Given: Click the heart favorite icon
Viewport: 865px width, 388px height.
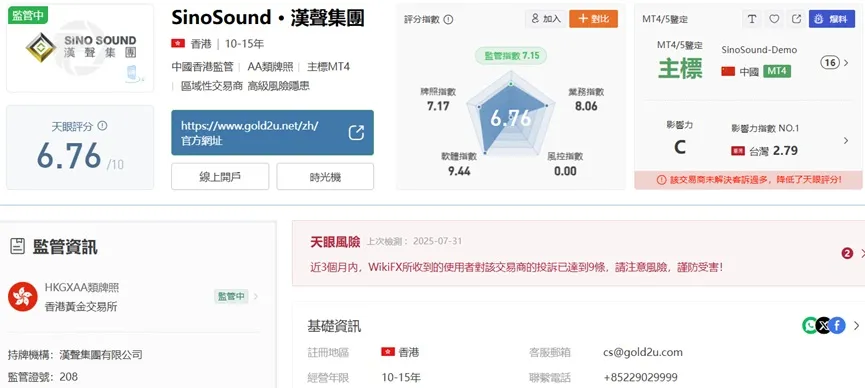Looking at the screenshot, I should point(774,19).
